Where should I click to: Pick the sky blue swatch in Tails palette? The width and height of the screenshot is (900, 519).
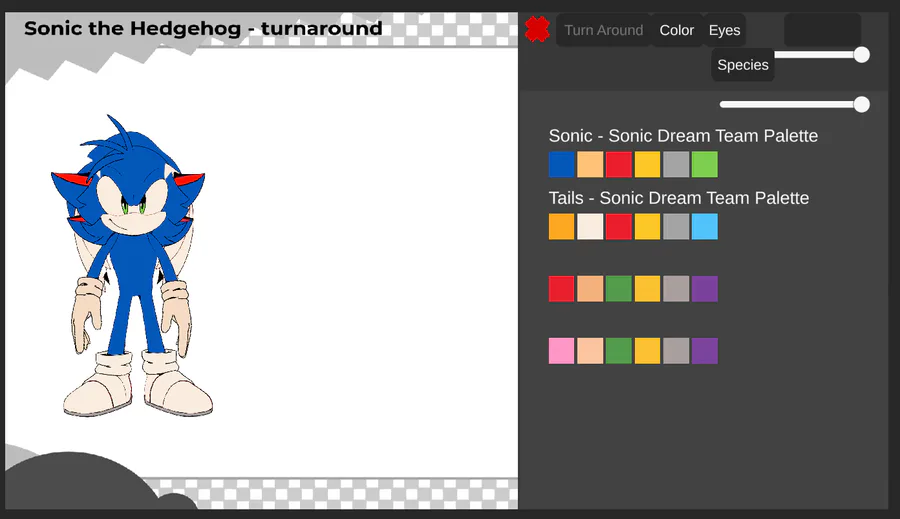pos(705,226)
